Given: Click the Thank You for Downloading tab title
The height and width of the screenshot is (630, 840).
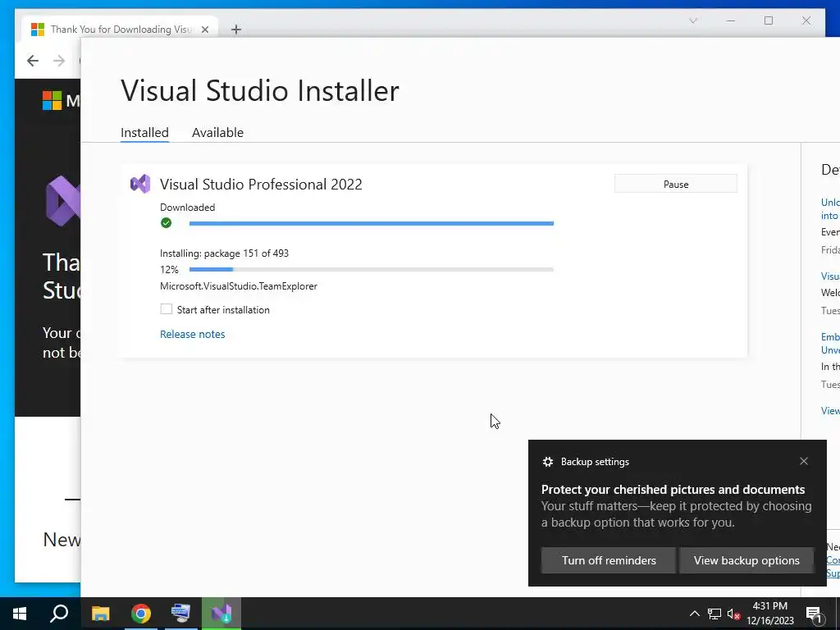Looking at the screenshot, I should [x=121, y=30].
